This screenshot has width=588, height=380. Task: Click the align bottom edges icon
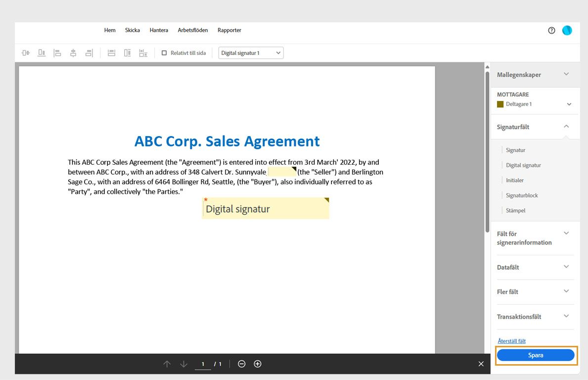pos(41,53)
